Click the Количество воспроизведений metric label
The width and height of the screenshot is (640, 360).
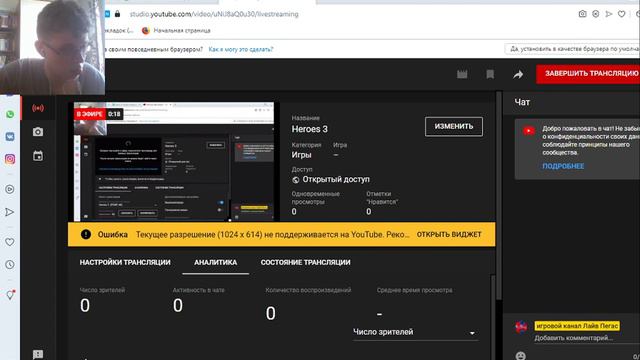tap(308, 290)
